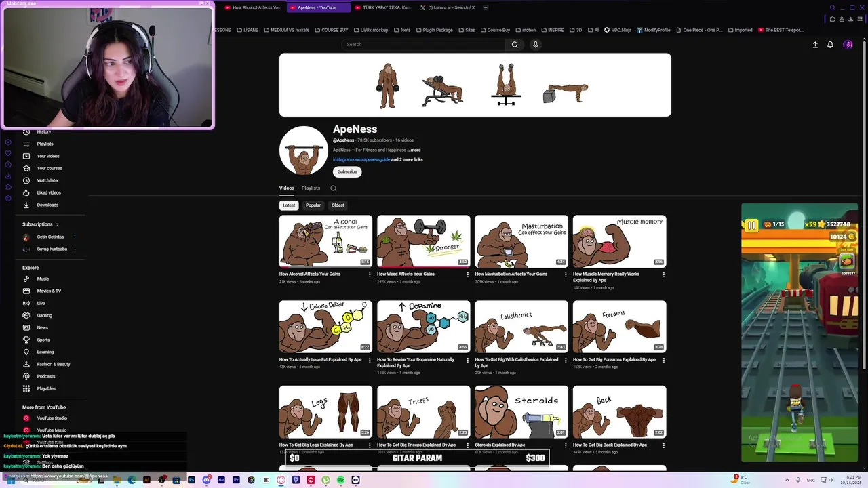Screen dimensions: 868x488
Task: Open options for How To Get Big Forearms
Action: [x=663, y=360]
